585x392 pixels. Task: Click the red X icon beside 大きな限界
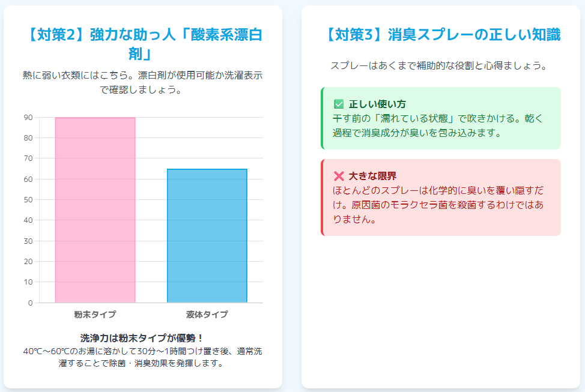click(x=339, y=176)
